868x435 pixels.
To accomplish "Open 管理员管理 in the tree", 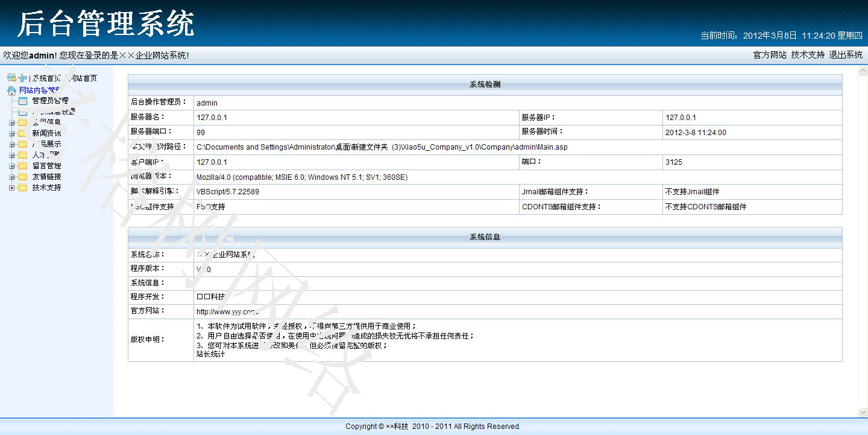I will (51, 101).
